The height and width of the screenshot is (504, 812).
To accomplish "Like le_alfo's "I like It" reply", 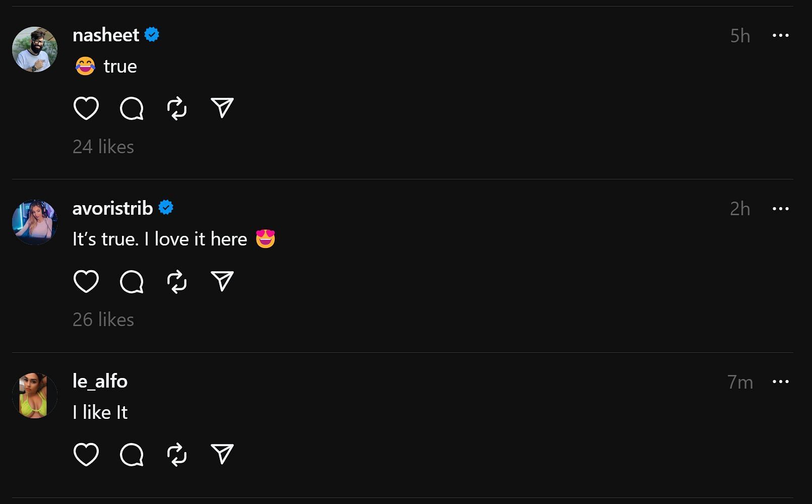I will pos(86,455).
